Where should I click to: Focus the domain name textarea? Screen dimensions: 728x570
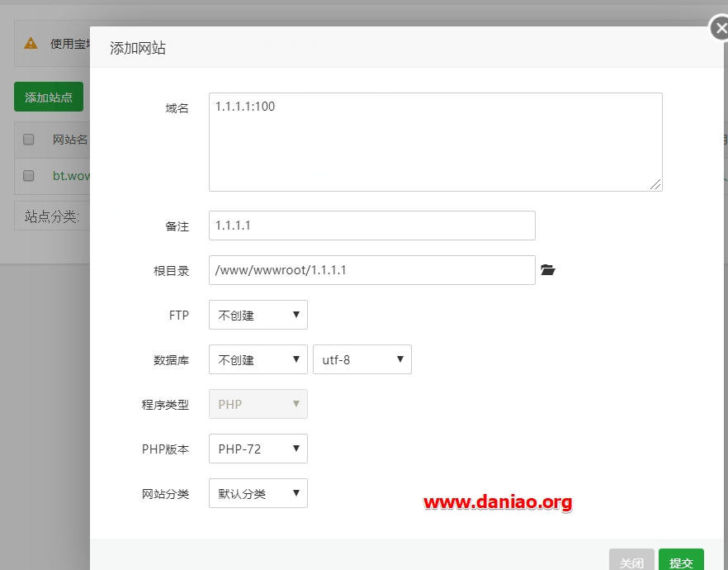436,142
